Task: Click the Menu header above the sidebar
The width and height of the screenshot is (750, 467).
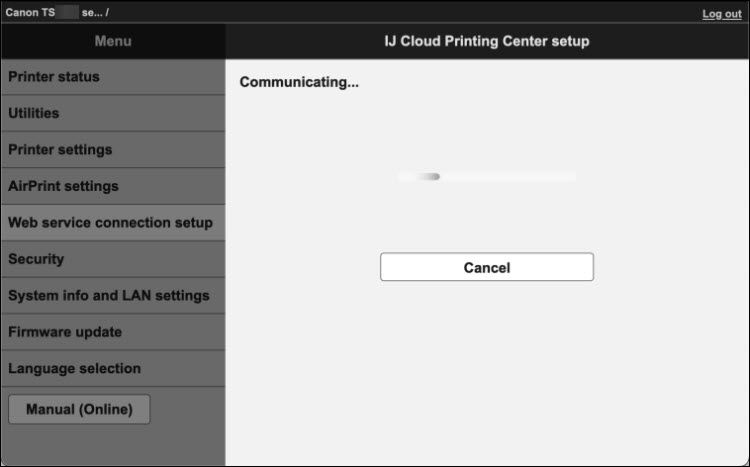Action: point(112,41)
